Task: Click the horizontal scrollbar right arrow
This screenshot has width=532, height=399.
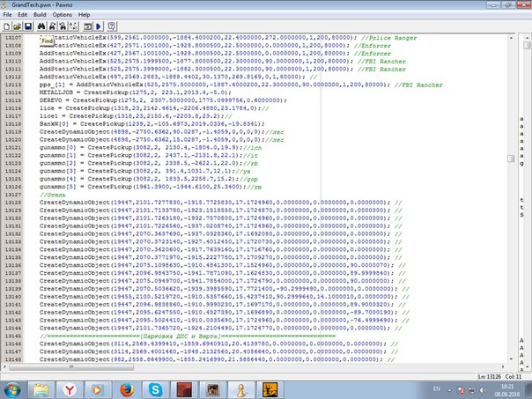Action: [x=503, y=366]
